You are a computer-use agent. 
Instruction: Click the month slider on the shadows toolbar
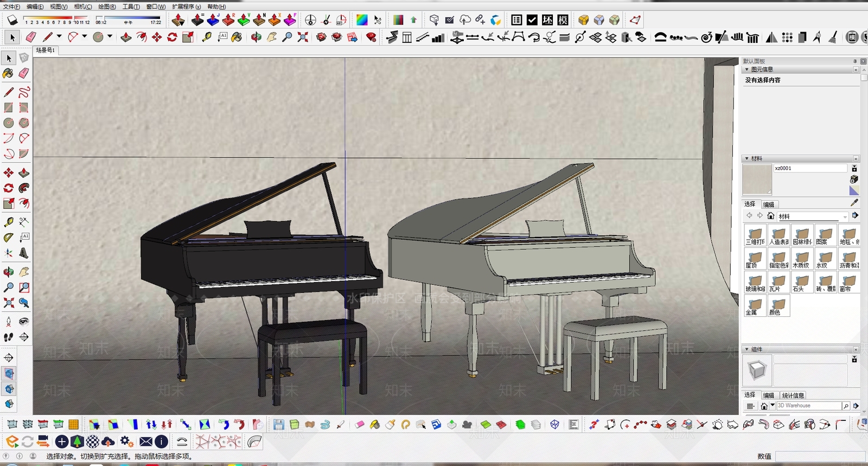56,20
